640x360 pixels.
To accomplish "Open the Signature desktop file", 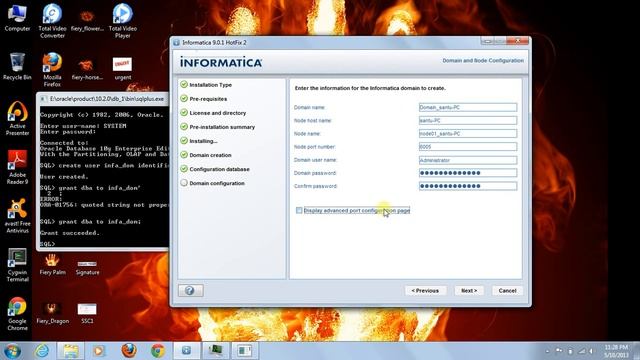I will pyautogui.click(x=87, y=267).
